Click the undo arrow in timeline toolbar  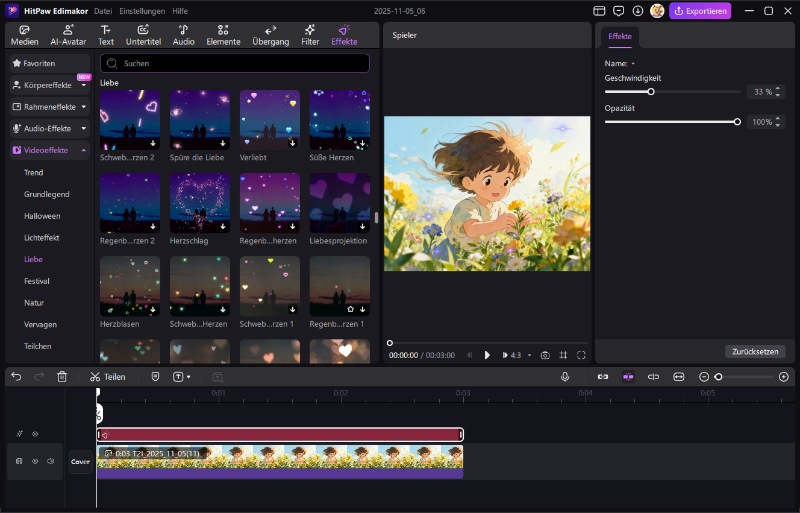(16, 377)
